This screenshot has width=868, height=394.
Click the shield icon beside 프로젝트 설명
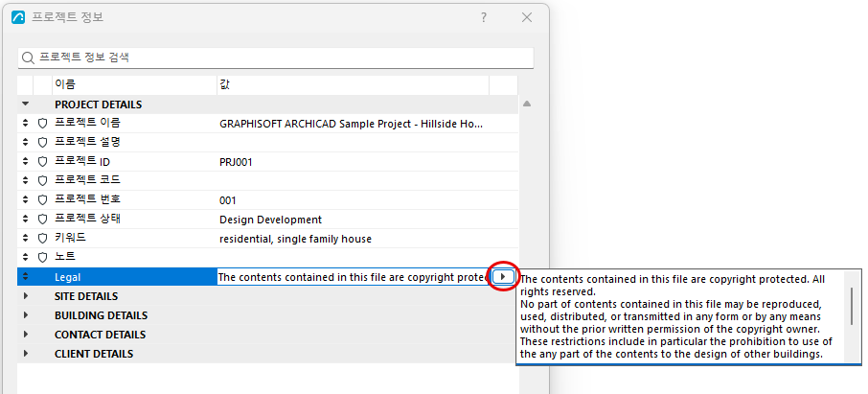pyautogui.click(x=42, y=143)
